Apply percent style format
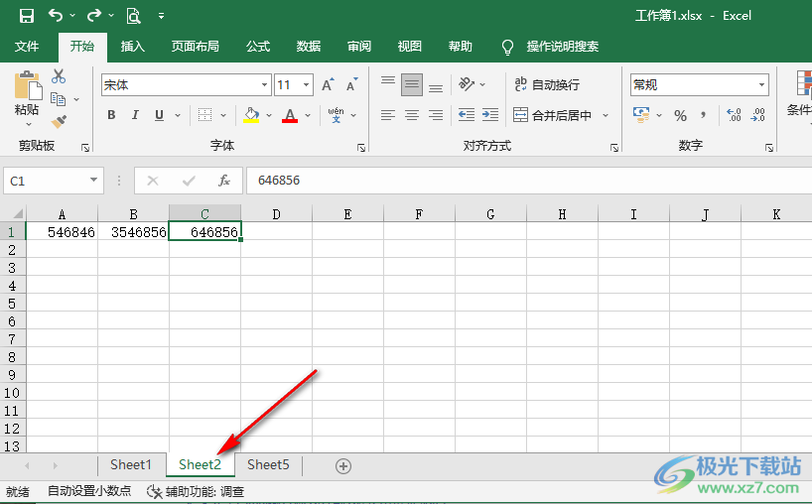 coord(680,115)
